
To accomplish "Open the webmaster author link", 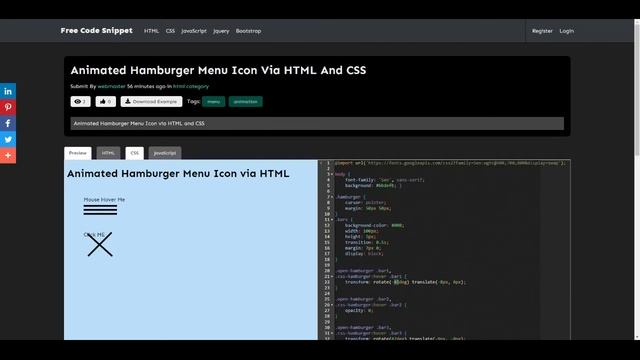I will (111, 87).
